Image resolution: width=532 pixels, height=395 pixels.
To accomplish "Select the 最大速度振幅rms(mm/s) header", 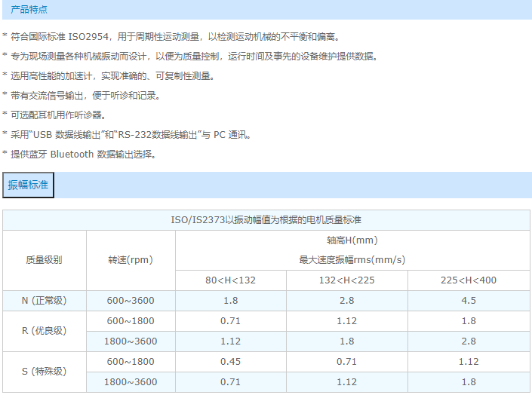I will (x=352, y=260).
